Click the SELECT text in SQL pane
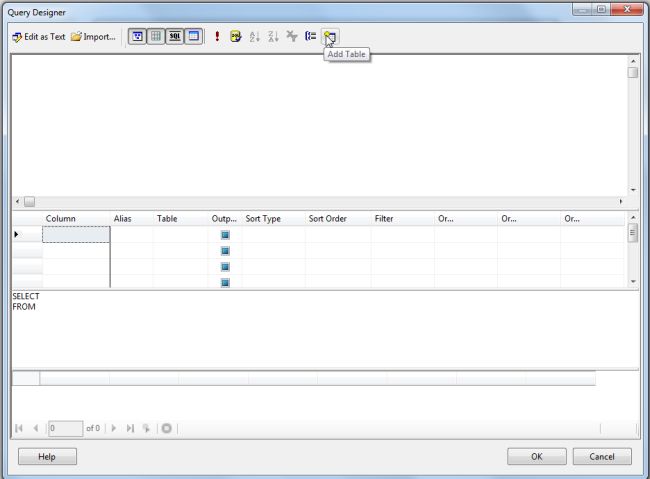The width and height of the screenshot is (650, 479). pos(26,296)
